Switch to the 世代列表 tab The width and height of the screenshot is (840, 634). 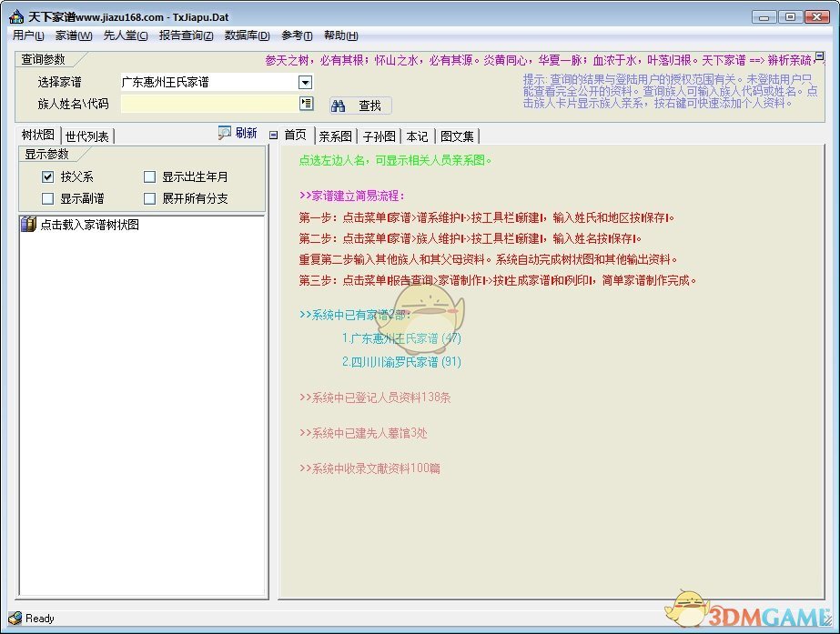87,136
